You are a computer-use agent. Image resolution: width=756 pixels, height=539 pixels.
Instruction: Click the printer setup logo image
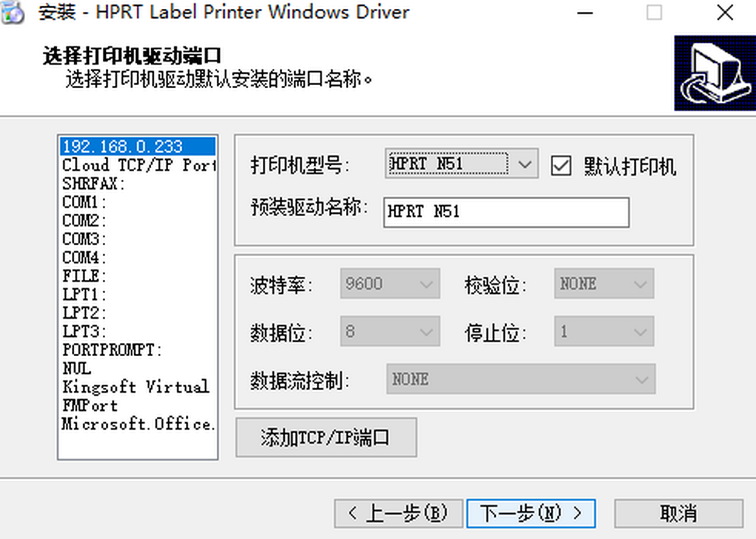[714, 72]
